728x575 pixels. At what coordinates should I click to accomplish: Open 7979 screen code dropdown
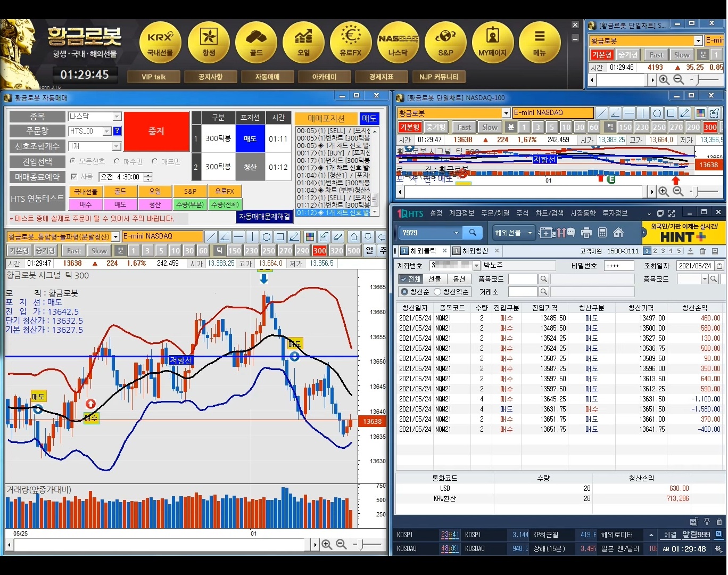click(456, 233)
